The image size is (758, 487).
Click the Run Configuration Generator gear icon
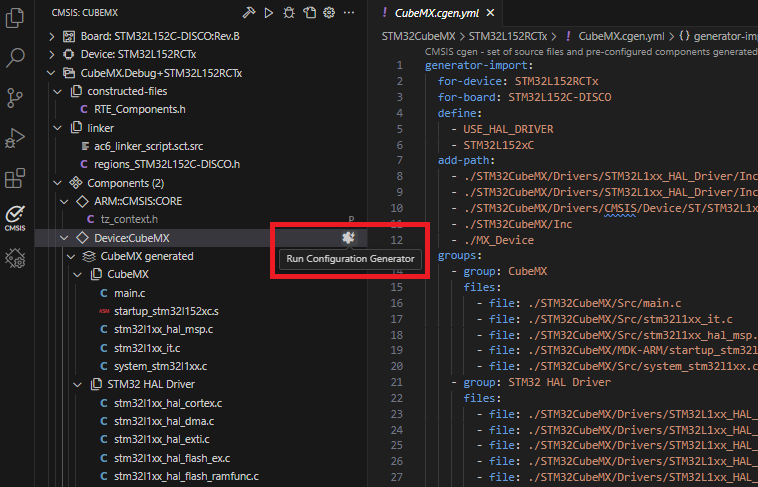pos(348,237)
